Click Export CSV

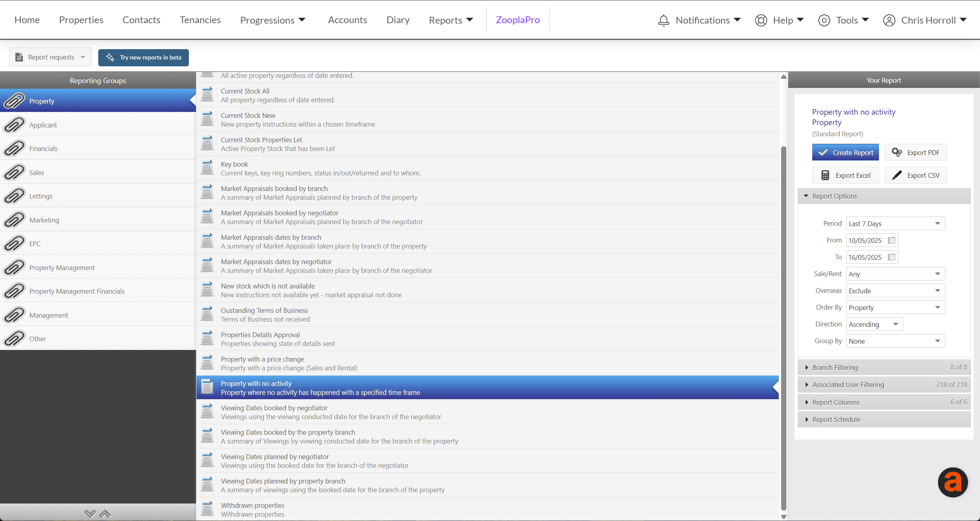916,175
